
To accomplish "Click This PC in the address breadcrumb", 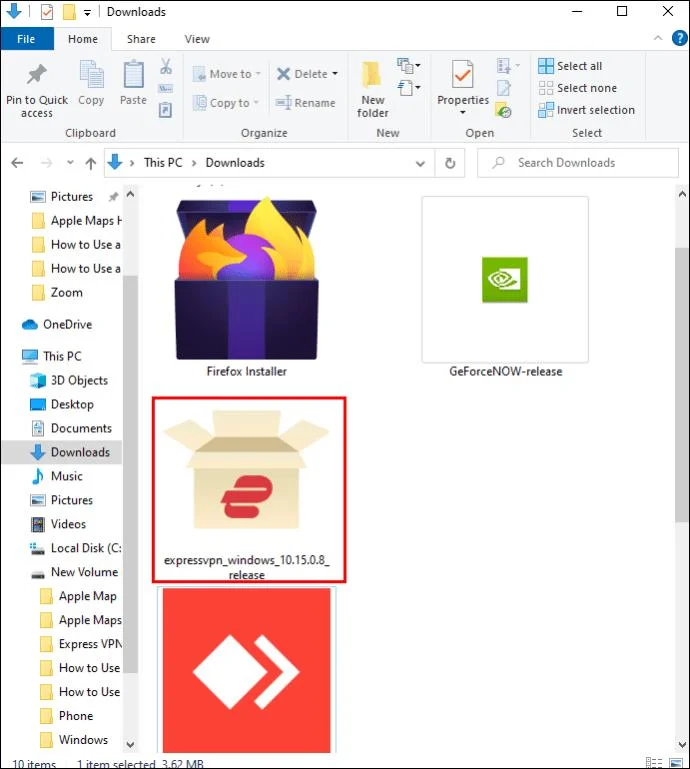I will point(163,163).
